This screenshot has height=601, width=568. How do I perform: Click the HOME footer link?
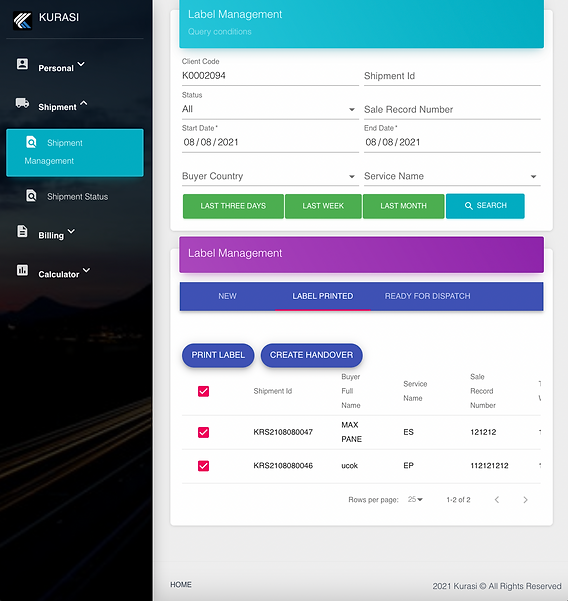(181, 585)
